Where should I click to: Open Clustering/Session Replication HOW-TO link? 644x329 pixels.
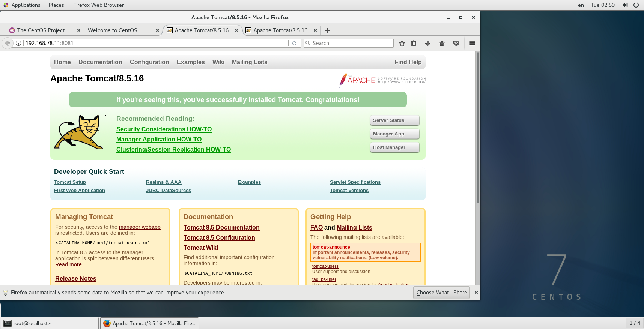[x=173, y=150]
